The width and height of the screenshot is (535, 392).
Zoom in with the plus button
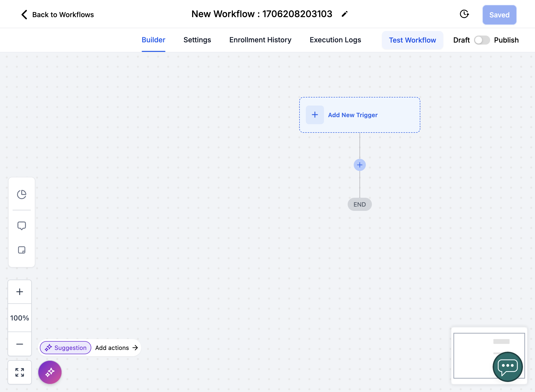[x=20, y=292]
